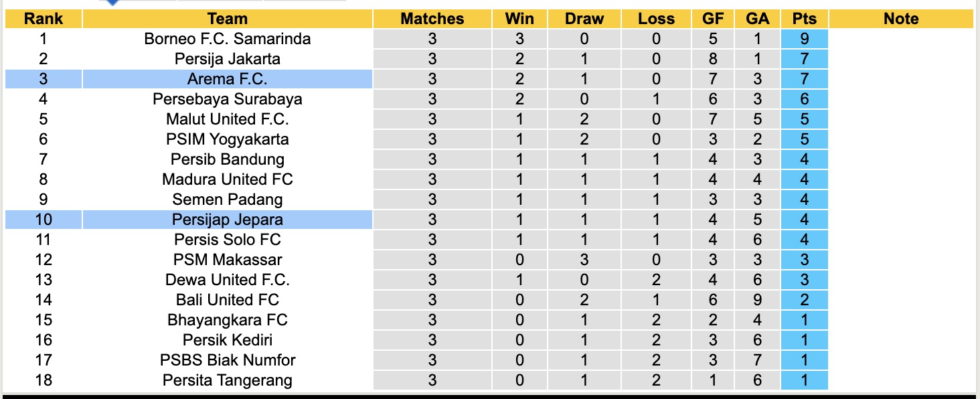Select the Persita Tangerang team row
The width and height of the screenshot is (980, 399).
(227, 380)
